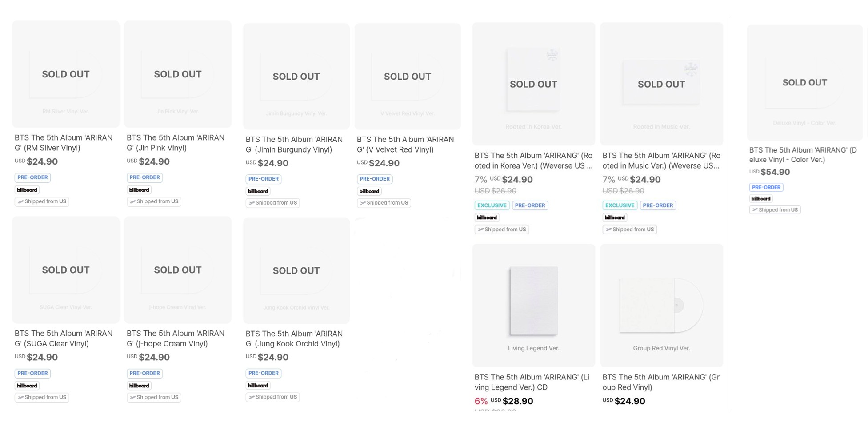Click Shipped from US tag under Rooted in Korea
This screenshot has height=435, width=868.
point(501,230)
